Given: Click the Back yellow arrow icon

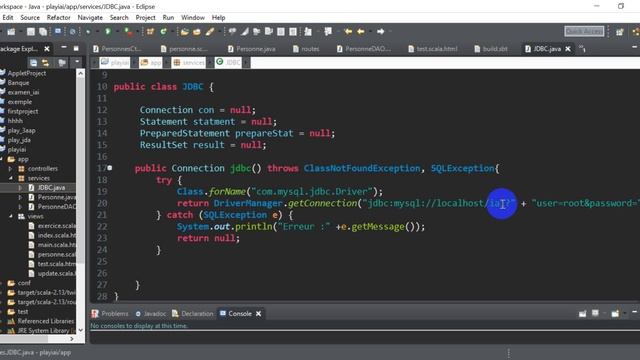Looking at the screenshot, I should [360, 31].
